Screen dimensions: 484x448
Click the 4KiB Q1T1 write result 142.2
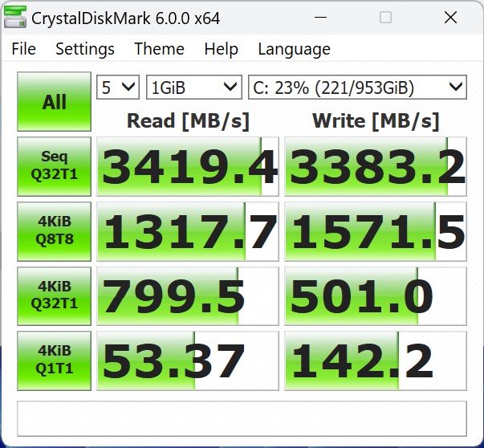(376, 360)
